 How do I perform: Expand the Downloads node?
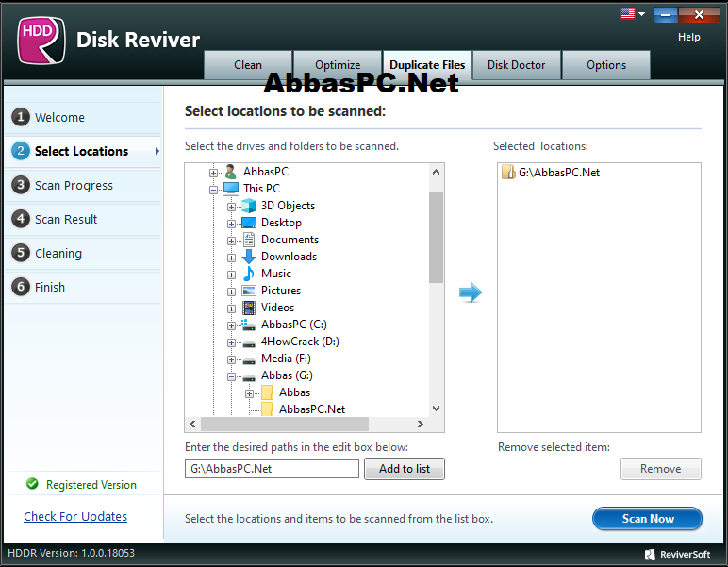click(x=231, y=258)
